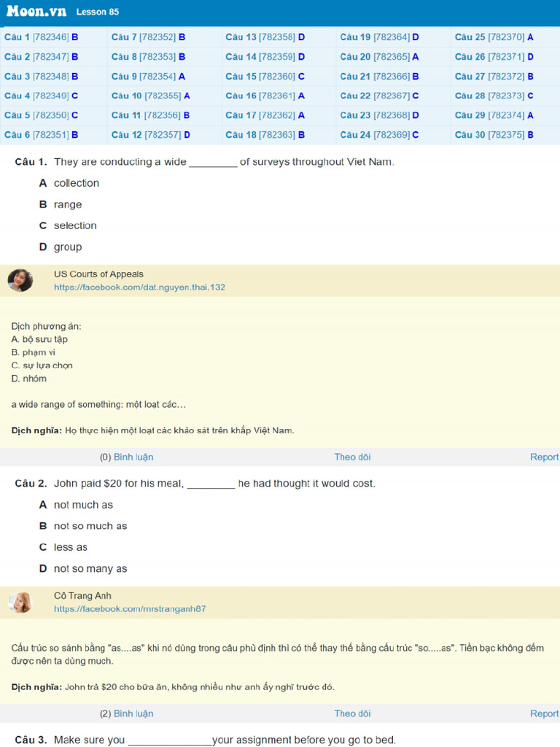The image size is (560, 747).
Task: Open facebook.com/mrstranganh87 link
Action: click(x=130, y=609)
